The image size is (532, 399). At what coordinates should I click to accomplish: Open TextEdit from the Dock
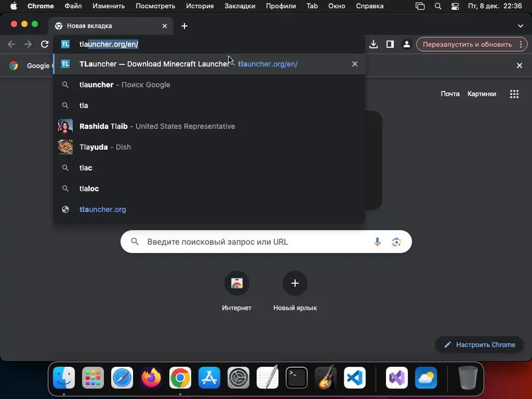[x=268, y=378]
